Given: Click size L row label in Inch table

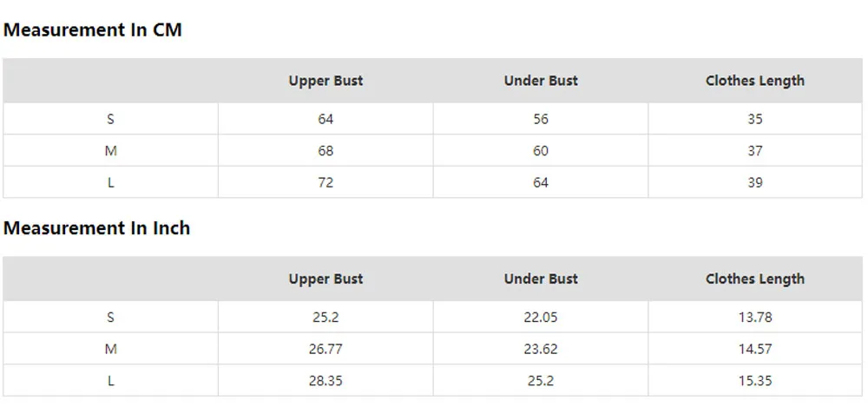Looking at the screenshot, I should pyautogui.click(x=110, y=380).
